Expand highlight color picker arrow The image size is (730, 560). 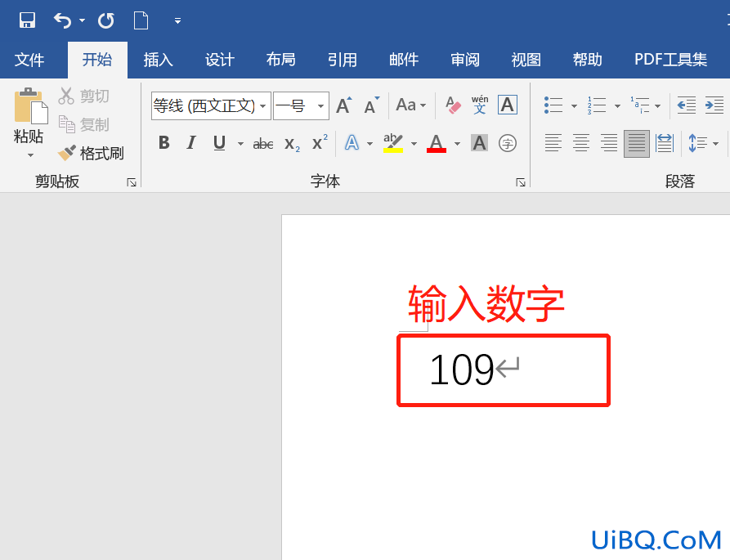point(414,144)
